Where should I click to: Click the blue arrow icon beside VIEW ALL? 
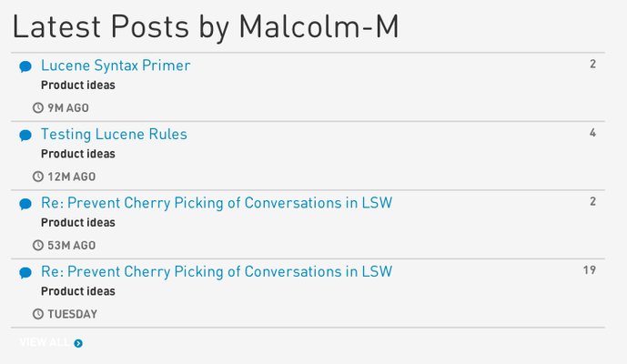click(78, 343)
